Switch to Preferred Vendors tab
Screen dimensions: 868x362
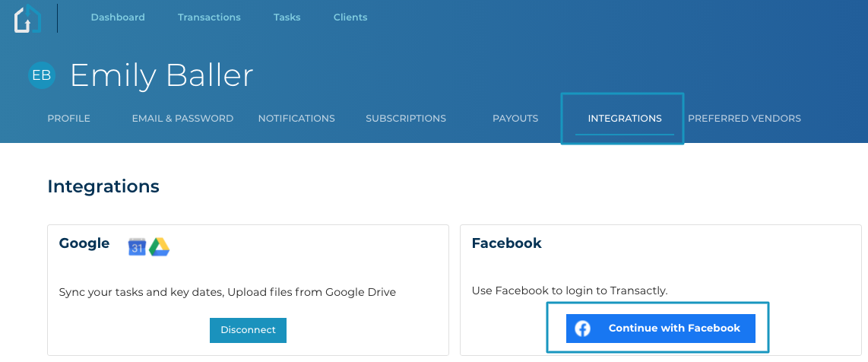744,119
